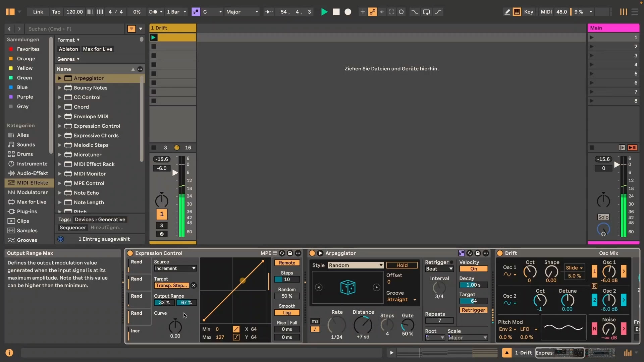Image resolution: width=644 pixels, height=362 pixels.
Task: Enable the Draw Mode pencil tool
Action: (507, 12)
